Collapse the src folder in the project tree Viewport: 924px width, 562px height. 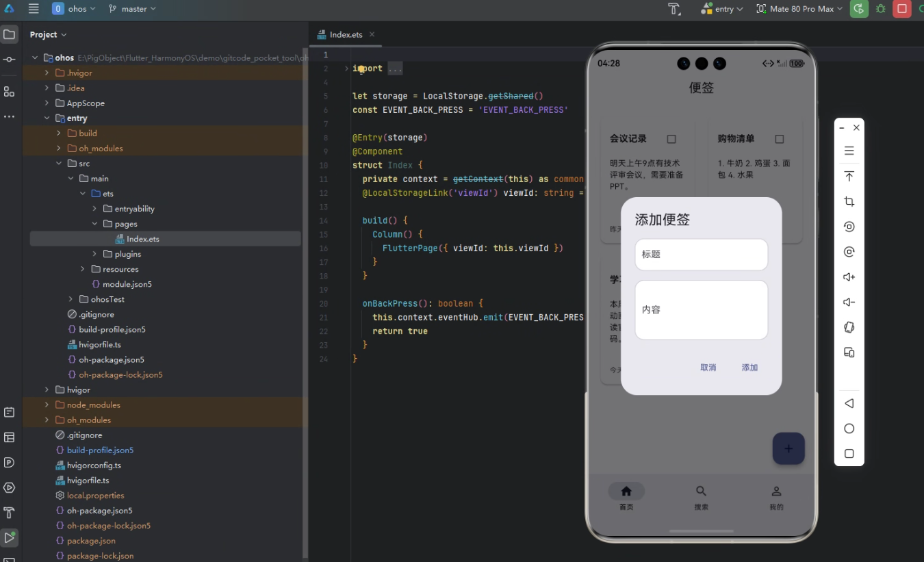(59, 163)
